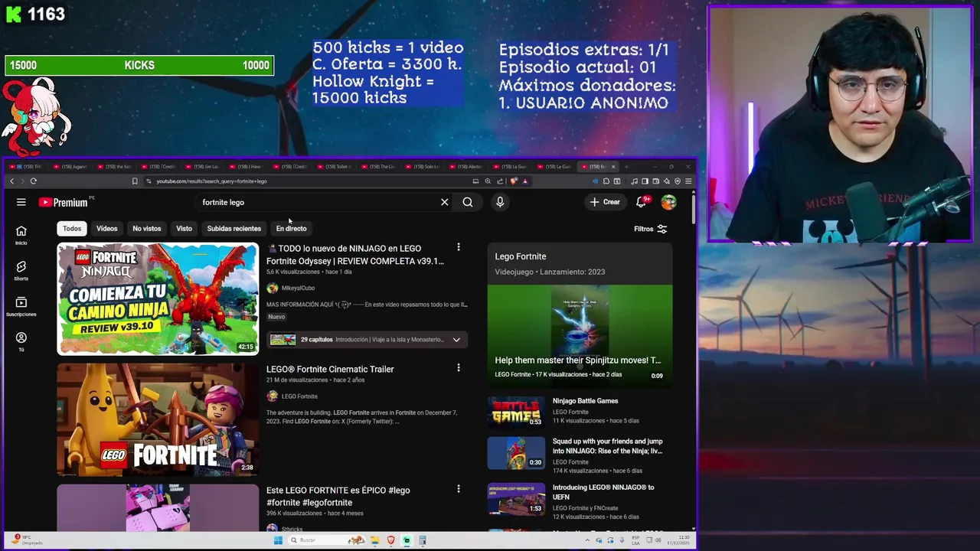Open Squad up with your friends video
Screen dimensions: 980x551
pos(608,446)
